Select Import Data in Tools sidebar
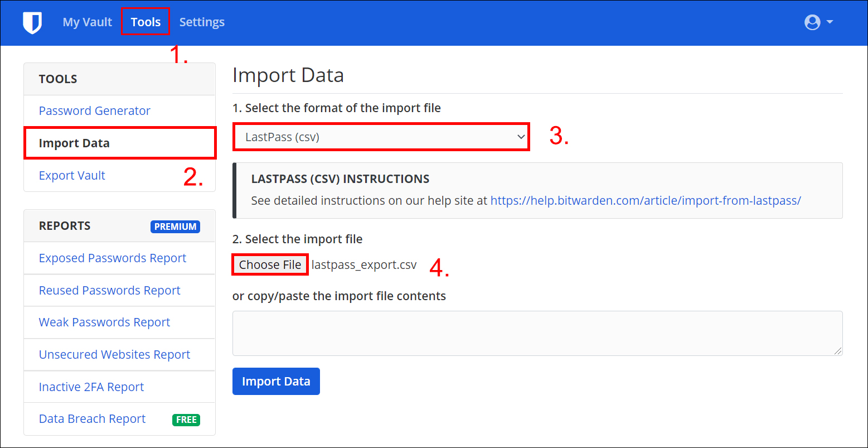Viewport: 868px width, 448px height. click(x=119, y=143)
